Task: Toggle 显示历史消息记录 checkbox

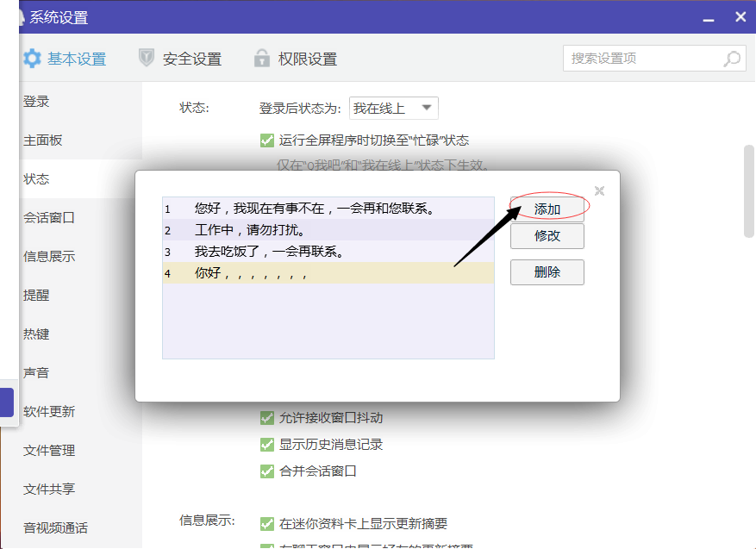Action: tap(267, 445)
